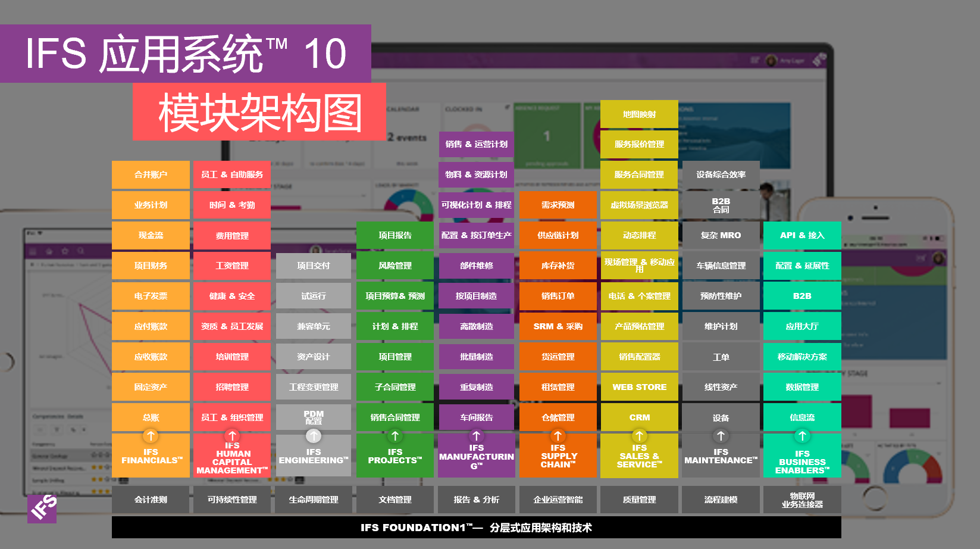Click the 培训管理 tile

(x=232, y=357)
